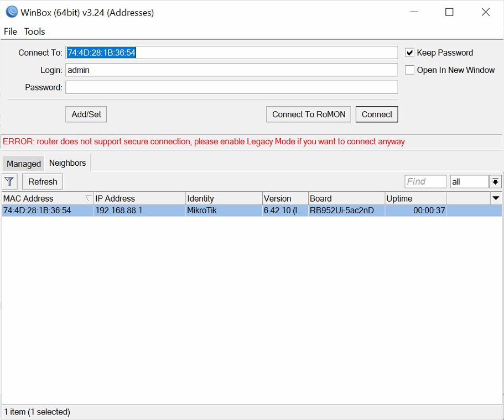
Task: Sort by Uptime column header
Action: (x=415, y=198)
